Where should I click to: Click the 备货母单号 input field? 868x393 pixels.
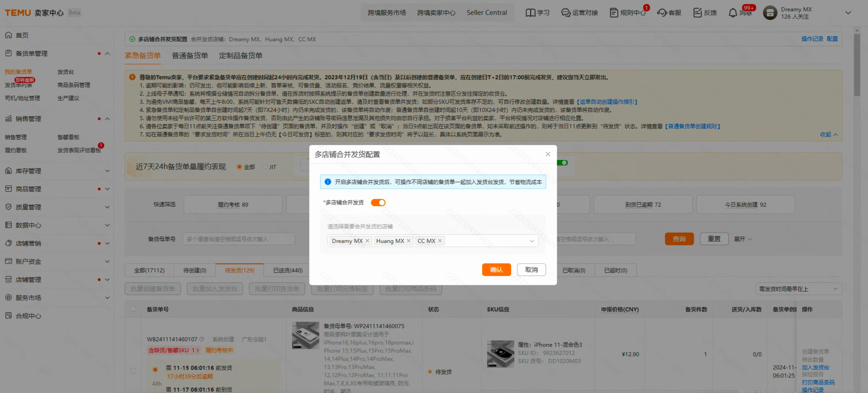pos(238,239)
